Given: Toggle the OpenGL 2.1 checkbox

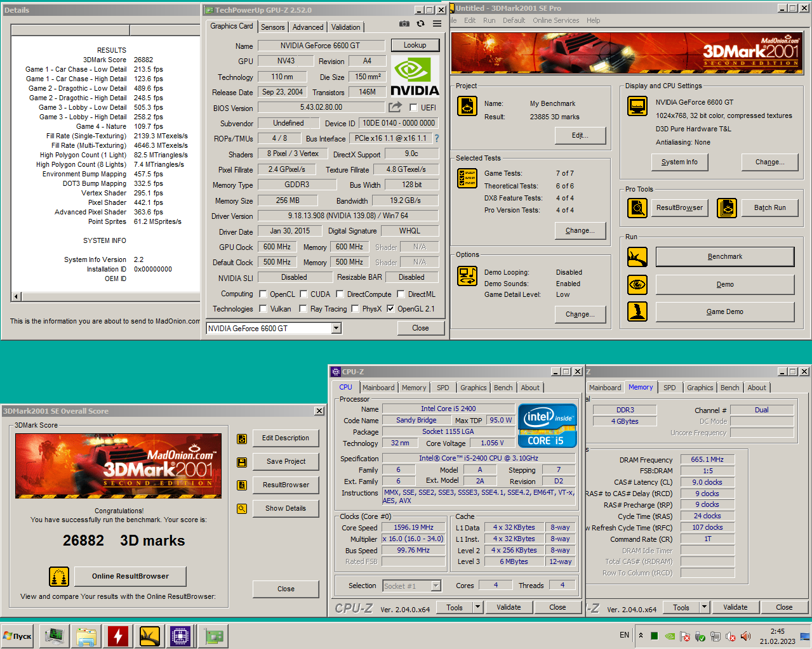Looking at the screenshot, I should click(x=390, y=309).
